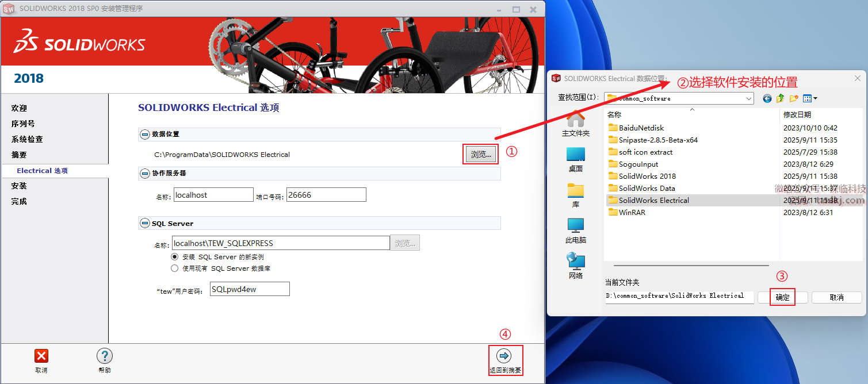This screenshot has height=384, width=868.
Task: Click the create new folder icon
Action: [x=794, y=98]
